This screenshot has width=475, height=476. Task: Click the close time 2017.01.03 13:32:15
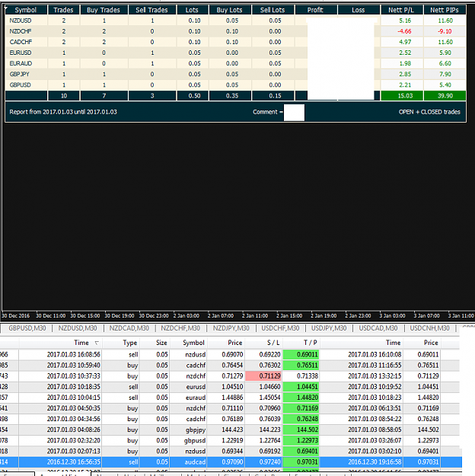click(375, 376)
